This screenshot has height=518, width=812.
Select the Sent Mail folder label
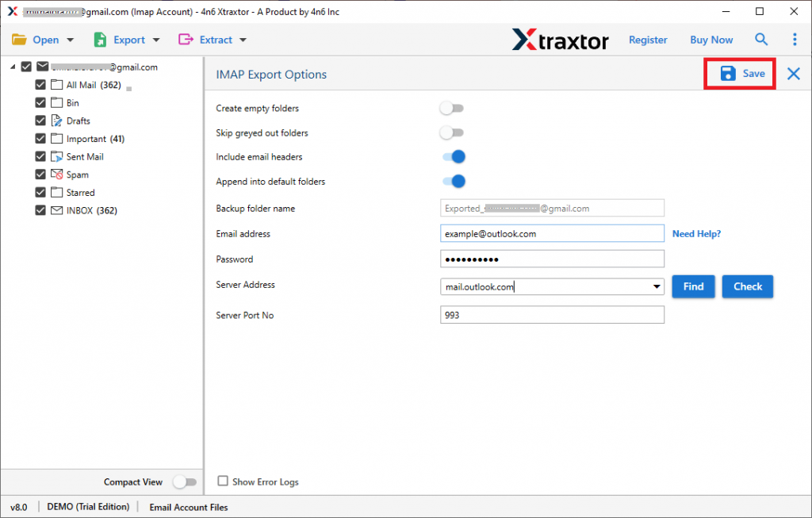[85, 156]
